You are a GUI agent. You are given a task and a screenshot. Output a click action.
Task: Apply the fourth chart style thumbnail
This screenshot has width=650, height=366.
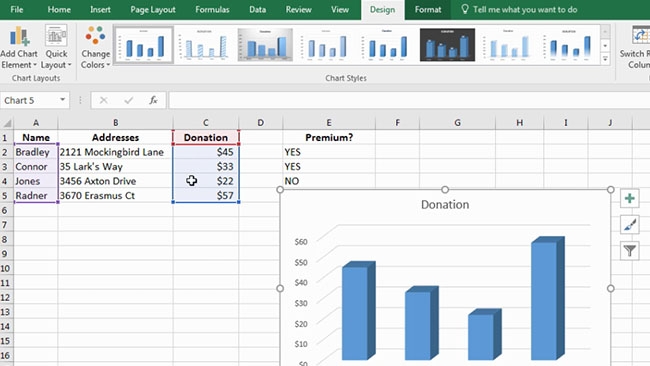click(326, 45)
